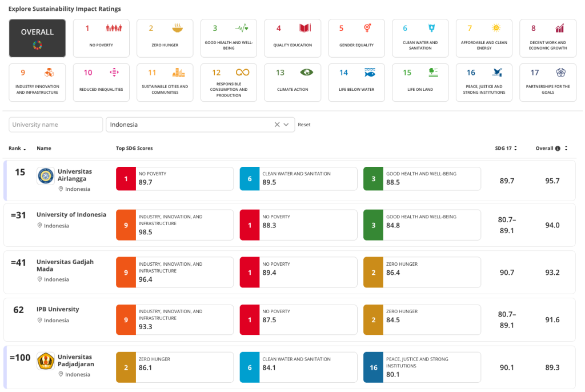The height and width of the screenshot is (392, 585).
Task: Select Climate Action SDG 13 tile
Action: [292, 82]
